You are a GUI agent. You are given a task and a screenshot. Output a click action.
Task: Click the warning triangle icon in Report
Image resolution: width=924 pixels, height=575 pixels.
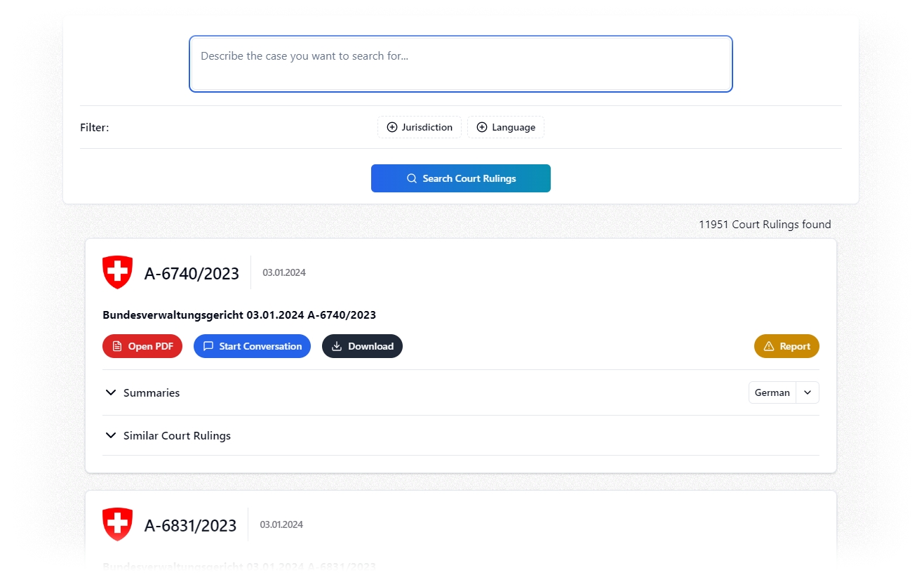click(x=768, y=346)
